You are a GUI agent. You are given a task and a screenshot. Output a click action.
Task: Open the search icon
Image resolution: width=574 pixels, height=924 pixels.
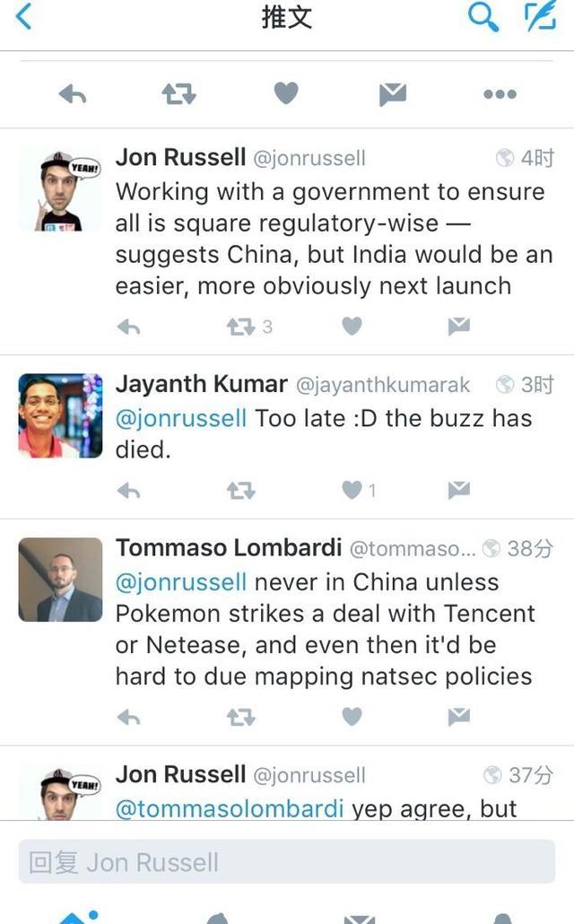tap(483, 17)
